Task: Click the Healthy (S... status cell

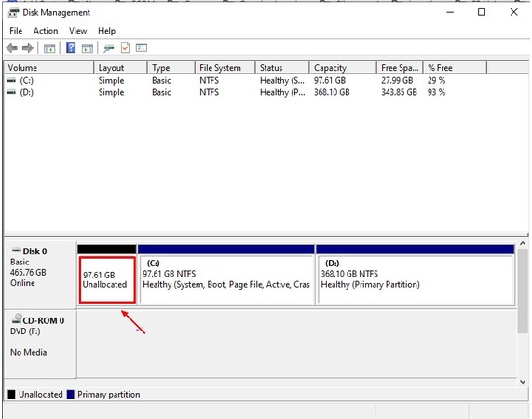Action: (282, 81)
